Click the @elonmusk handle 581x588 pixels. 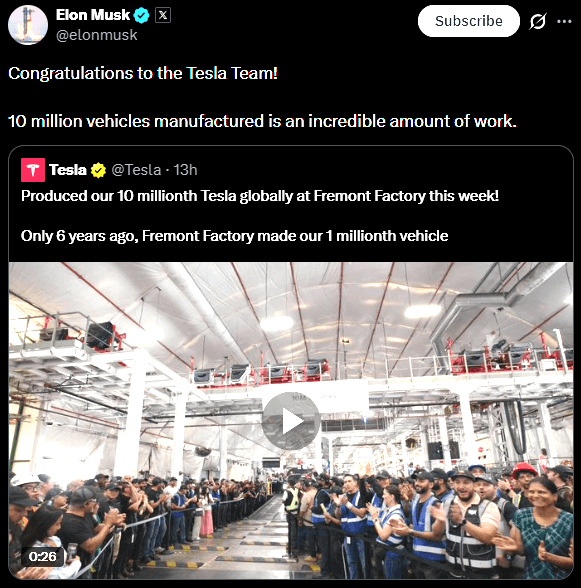(96, 35)
